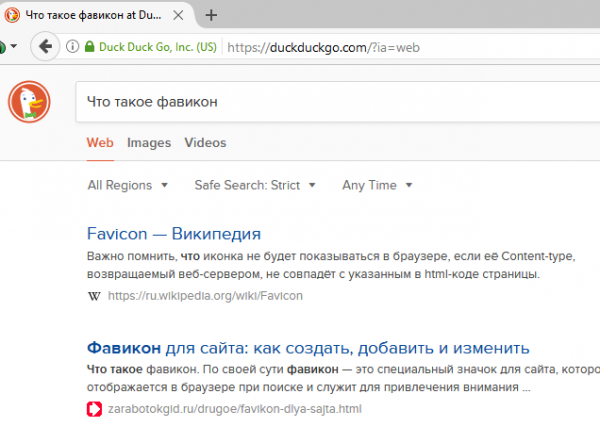Viewport: 600px width, 443px height.
Task: Switch to the Videos search tab
Action: point(204,143)
